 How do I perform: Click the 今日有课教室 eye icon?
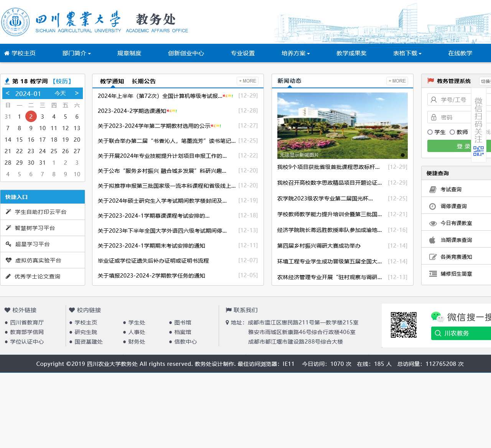[433, 223]
